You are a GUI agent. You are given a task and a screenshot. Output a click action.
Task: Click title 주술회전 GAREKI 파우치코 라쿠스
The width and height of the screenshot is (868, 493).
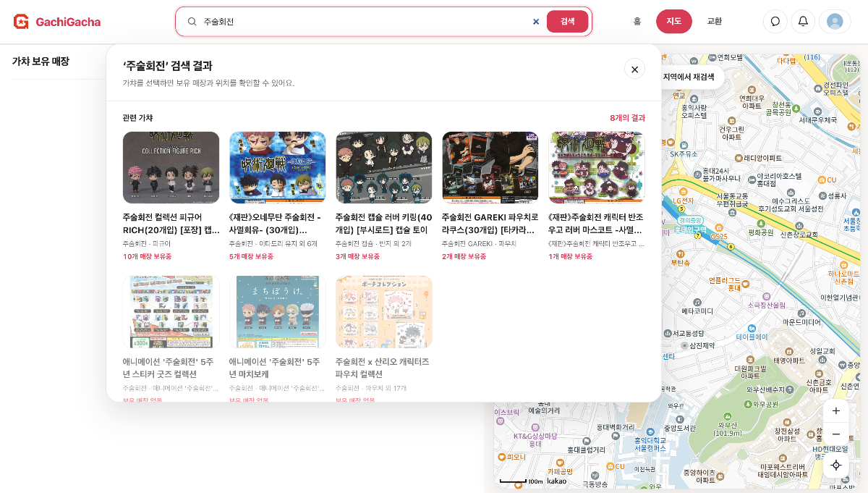point(490,224)
